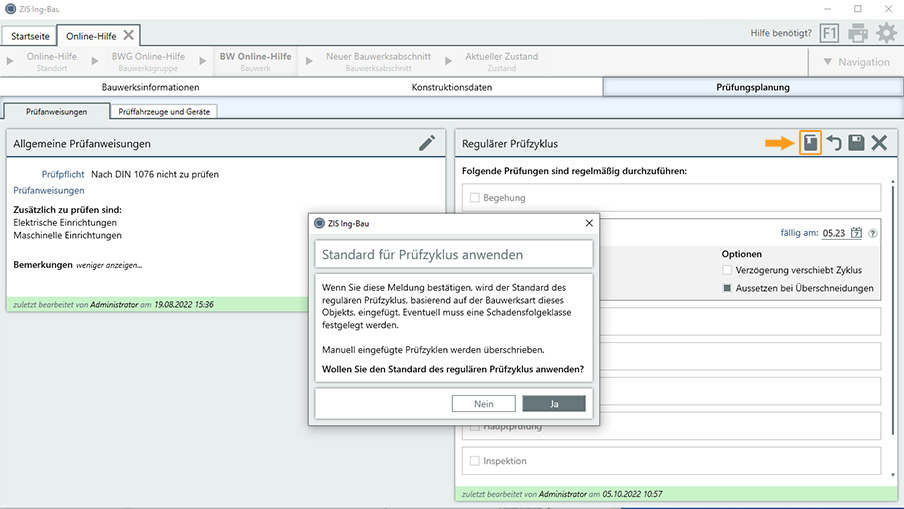Check the Begehung checkbox

click(x=475, y=198)
